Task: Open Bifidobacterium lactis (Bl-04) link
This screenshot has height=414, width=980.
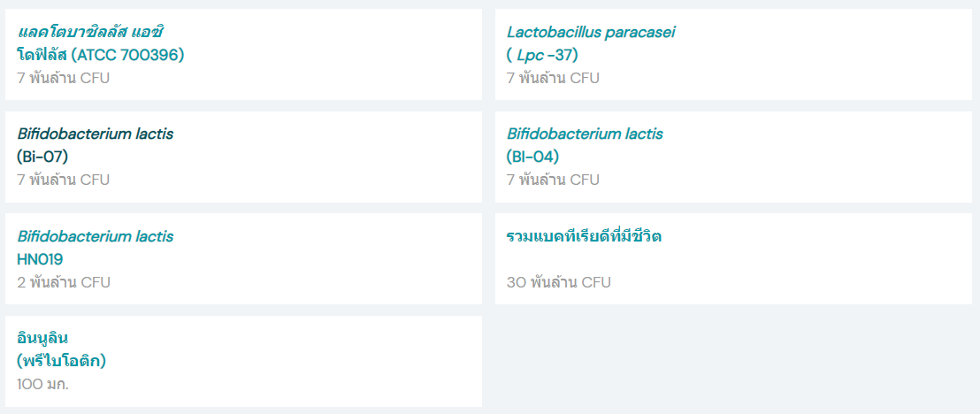Action: pos(585,144)
